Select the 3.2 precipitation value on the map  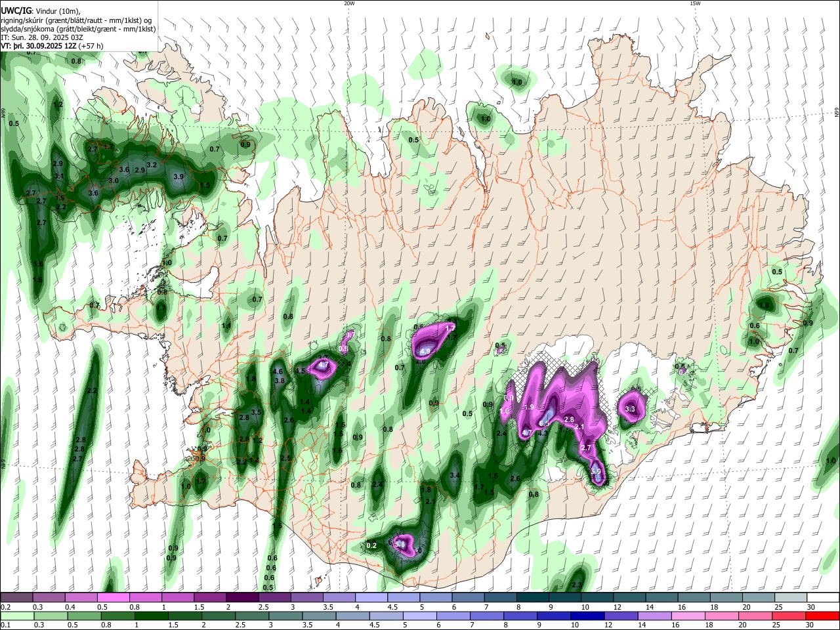[x=152, y=165]
